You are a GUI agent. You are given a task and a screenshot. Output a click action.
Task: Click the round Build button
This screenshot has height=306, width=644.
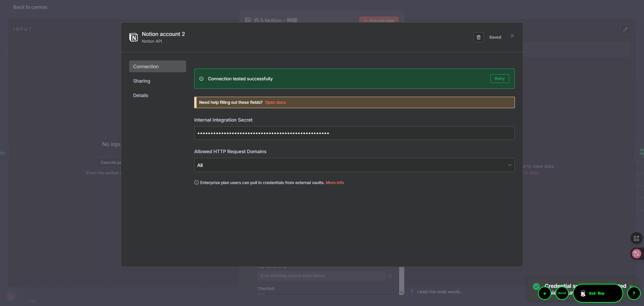click(562, 293)
